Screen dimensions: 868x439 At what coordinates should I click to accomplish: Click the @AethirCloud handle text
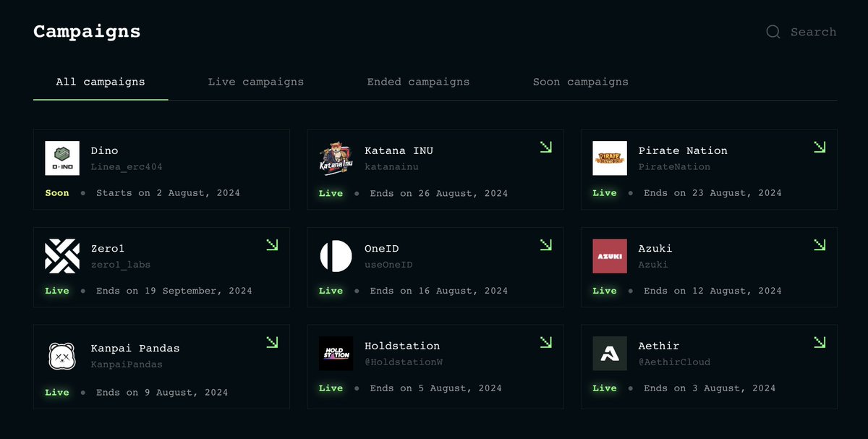click(x=674, y=362)
